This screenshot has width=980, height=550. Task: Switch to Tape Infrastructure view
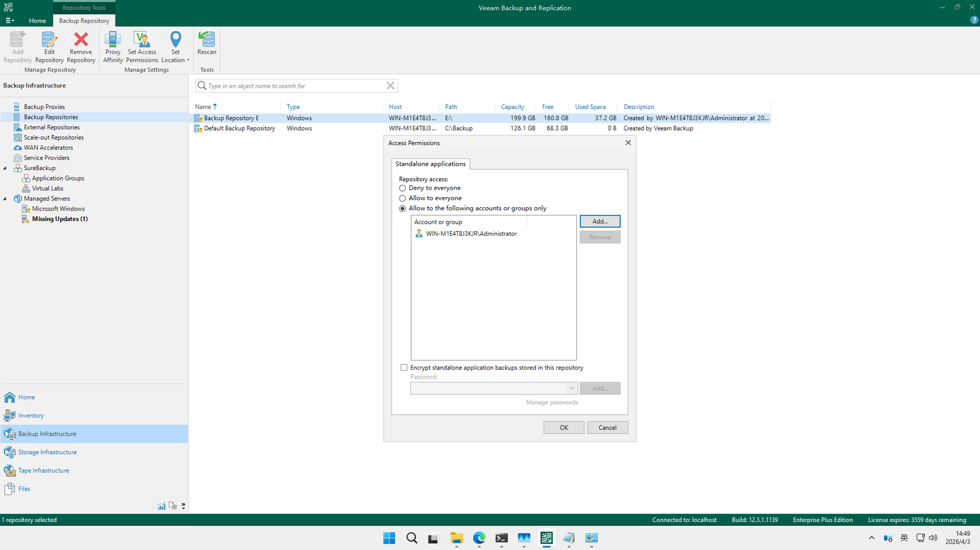pos(43,470)
